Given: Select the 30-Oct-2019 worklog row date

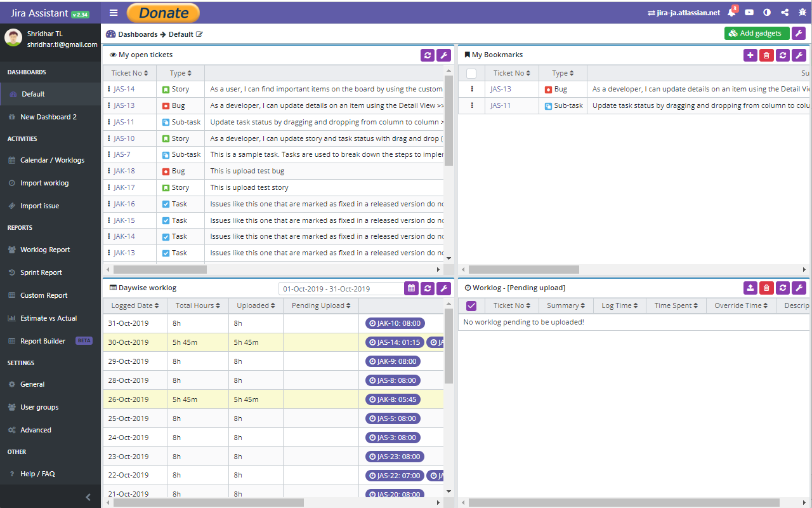Looking at the screenshot, I should coord(129,342).
